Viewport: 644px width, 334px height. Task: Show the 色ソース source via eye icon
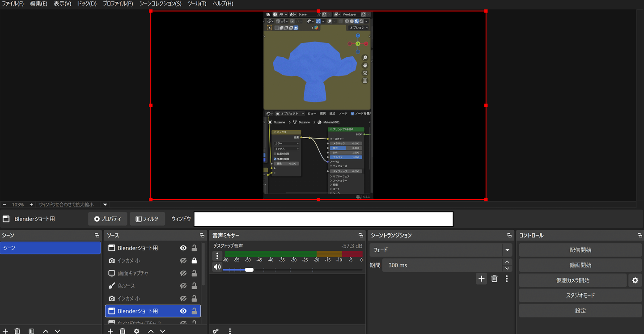pos(183,286)
